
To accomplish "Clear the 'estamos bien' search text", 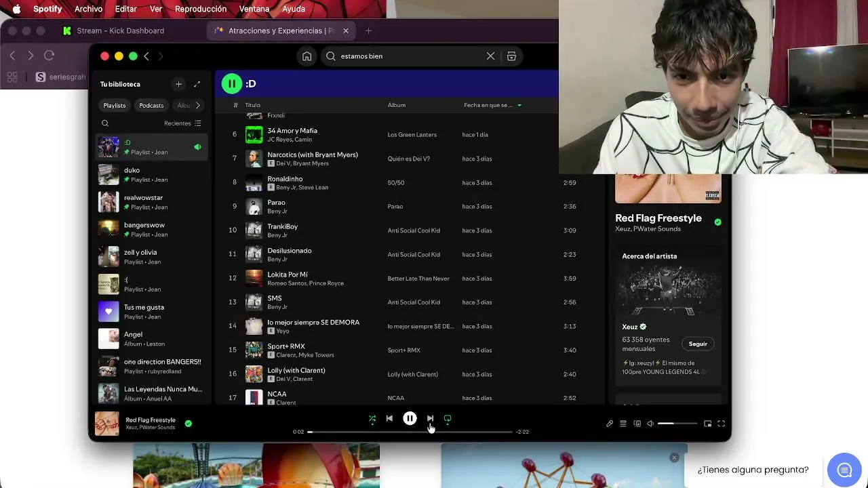I will click(x=490, y=56).
